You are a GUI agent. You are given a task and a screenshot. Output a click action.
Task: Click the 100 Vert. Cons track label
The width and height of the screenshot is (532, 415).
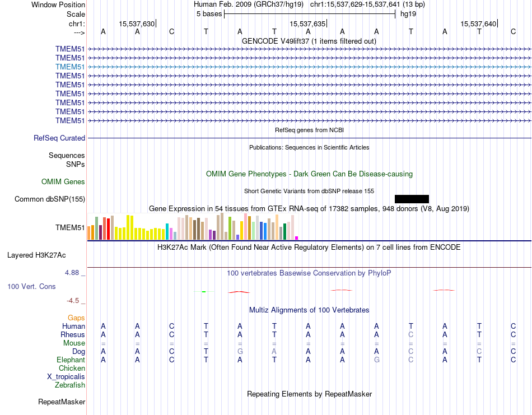(31, 286)
